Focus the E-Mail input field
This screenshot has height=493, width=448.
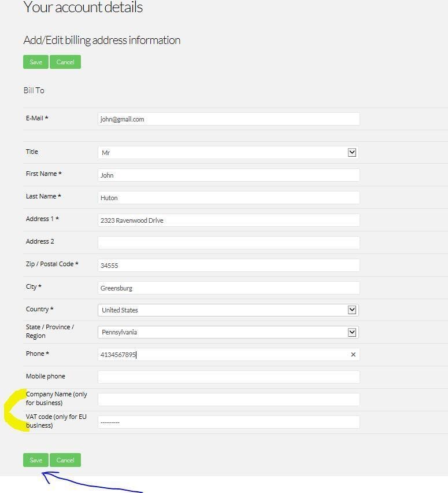228,119
